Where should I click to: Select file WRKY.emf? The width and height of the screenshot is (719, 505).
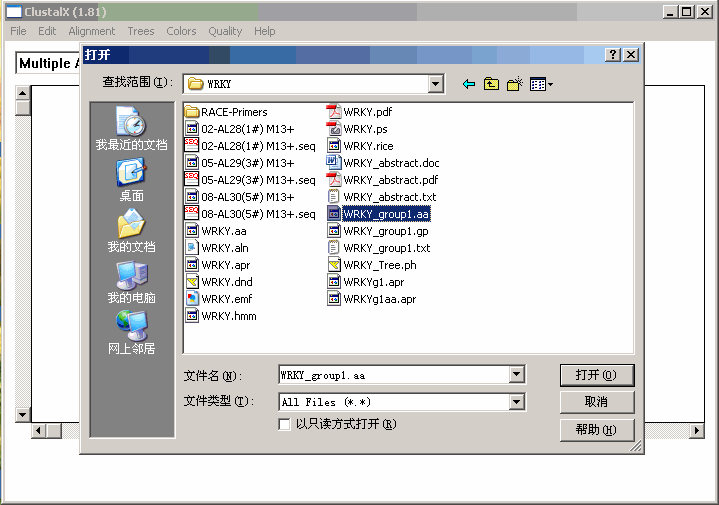[219, 299]
